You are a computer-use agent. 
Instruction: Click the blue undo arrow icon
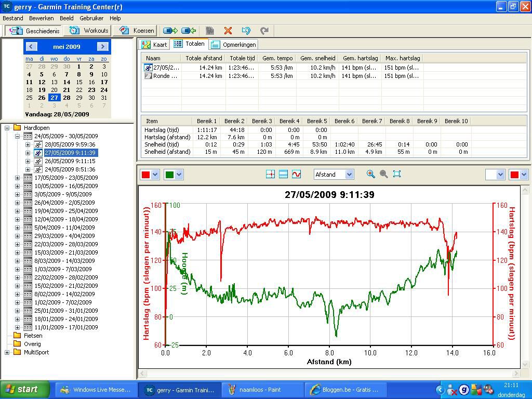(x=246, y=31)
